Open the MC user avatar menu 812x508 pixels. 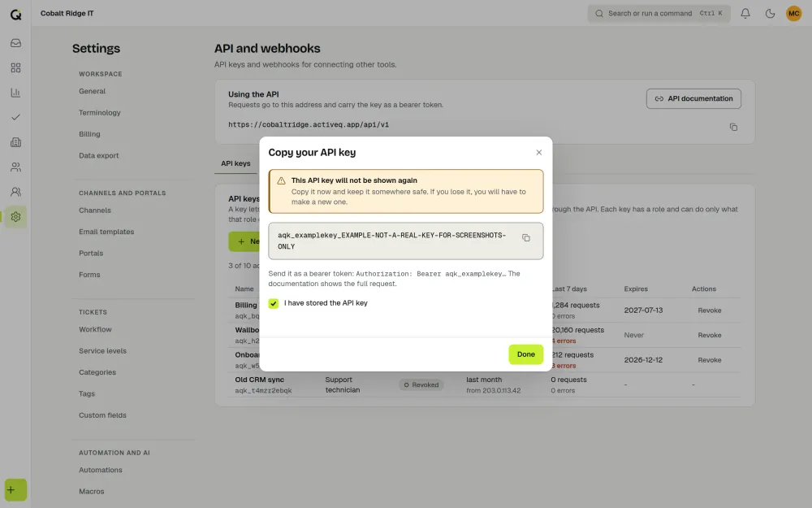click(x=793, y=14)
